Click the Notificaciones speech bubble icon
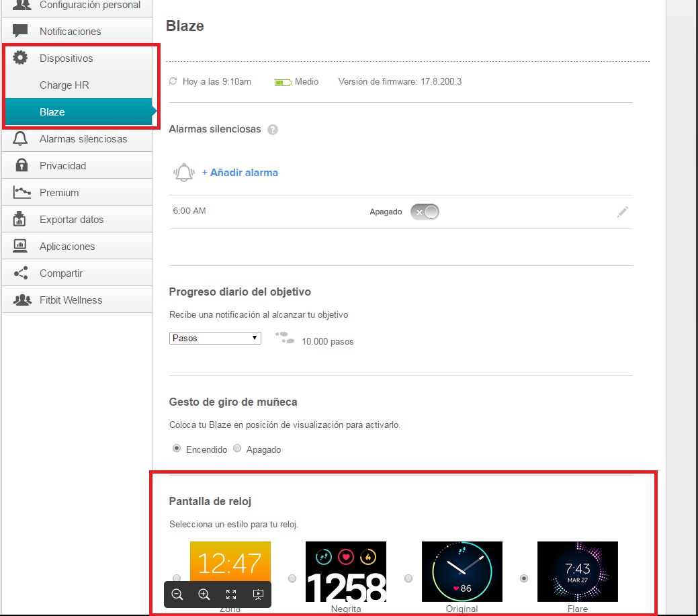The width and height of the screenshot is (698, 616). point(20,31)
